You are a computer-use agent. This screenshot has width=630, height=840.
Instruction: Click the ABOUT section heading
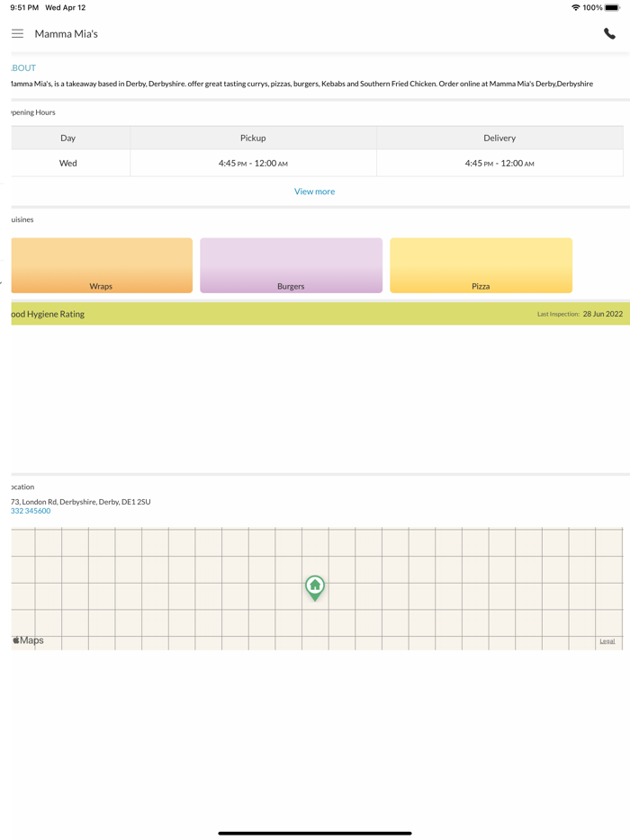click(23, 68)
